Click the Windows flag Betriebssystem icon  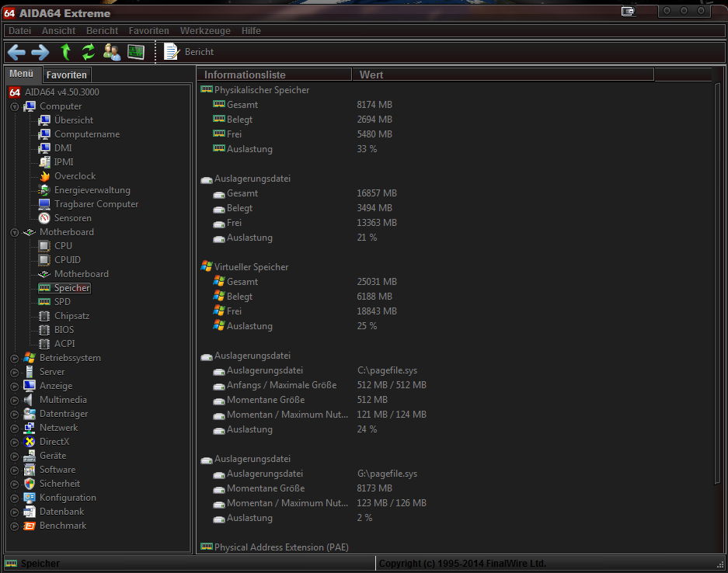coord(30,358)
